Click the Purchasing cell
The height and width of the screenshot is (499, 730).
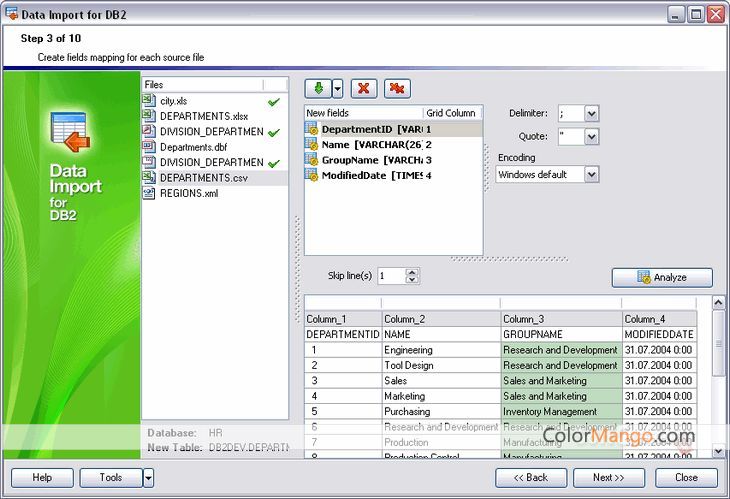click(441, 411)
